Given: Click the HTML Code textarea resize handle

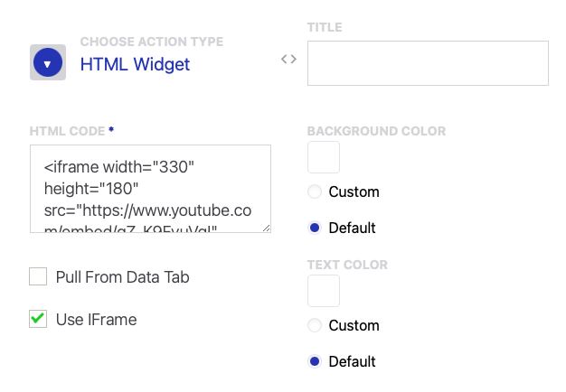Looking at the screenshot, I should point(266,228).
